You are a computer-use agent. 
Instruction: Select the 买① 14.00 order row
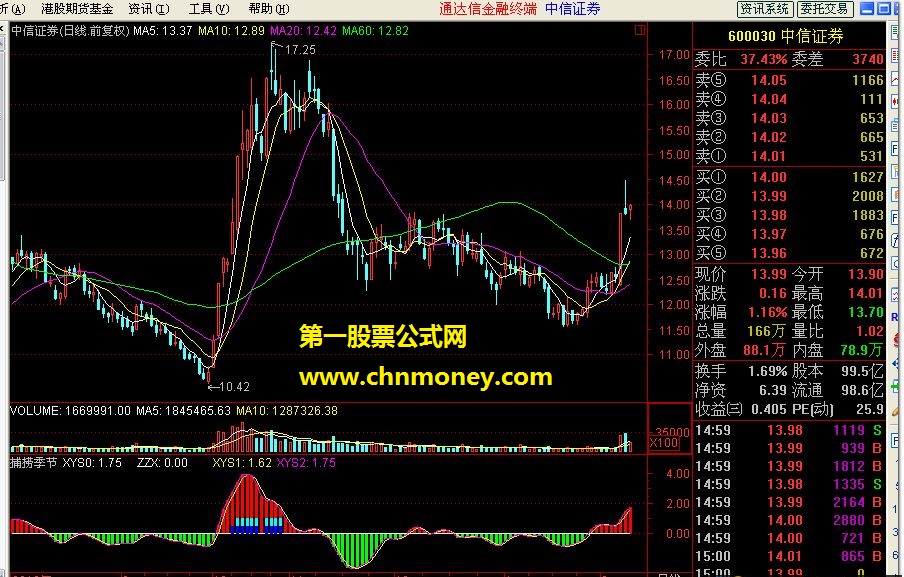click(789, 177)
